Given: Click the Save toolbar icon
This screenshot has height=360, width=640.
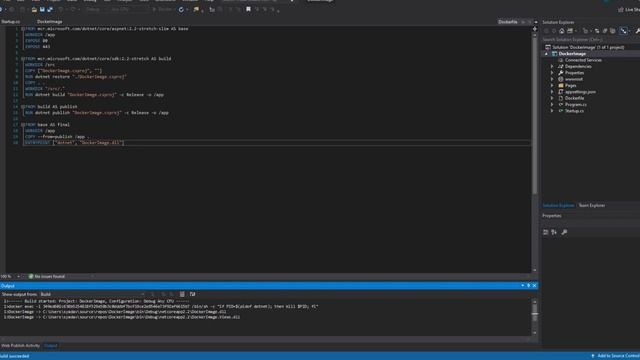Looking at the screenshot, I should (42, 9).
